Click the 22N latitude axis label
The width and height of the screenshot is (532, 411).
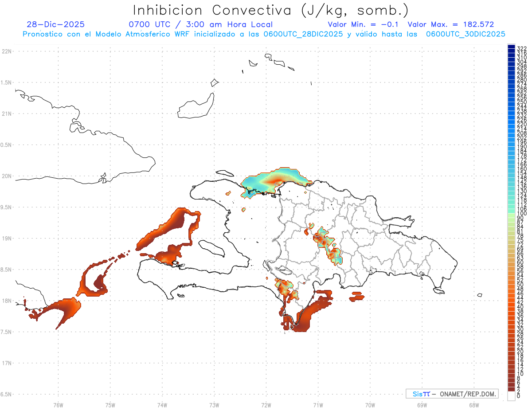pyautogui.click(x=6, y=51)
